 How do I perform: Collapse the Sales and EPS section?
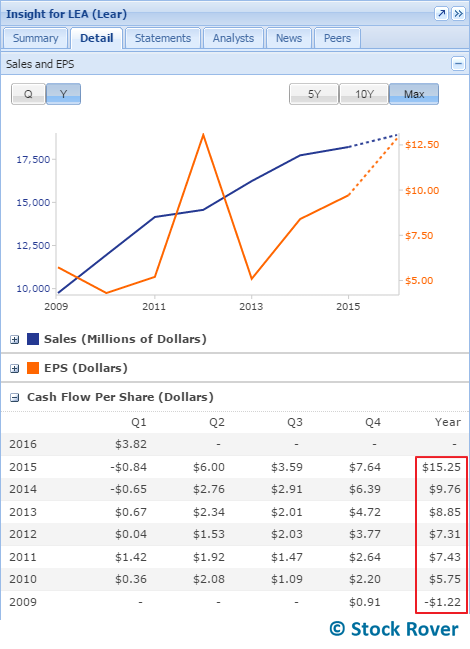[458, 64]
